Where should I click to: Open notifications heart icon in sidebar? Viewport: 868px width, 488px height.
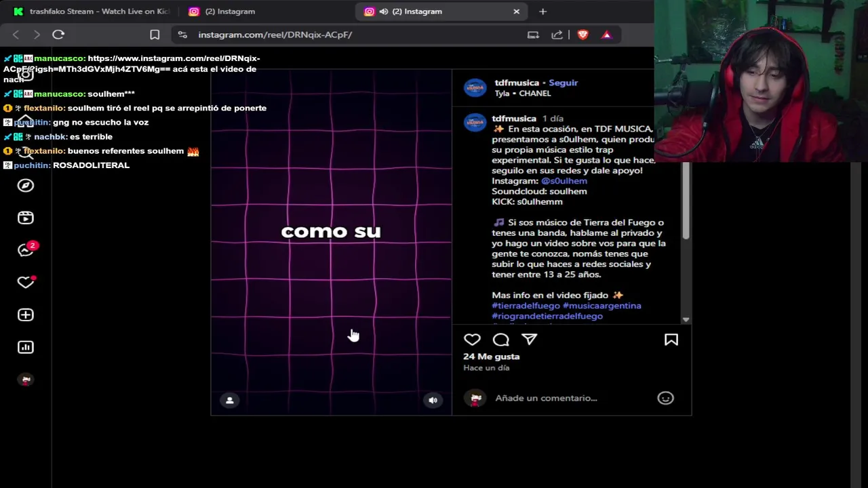[x=26, y=282]
